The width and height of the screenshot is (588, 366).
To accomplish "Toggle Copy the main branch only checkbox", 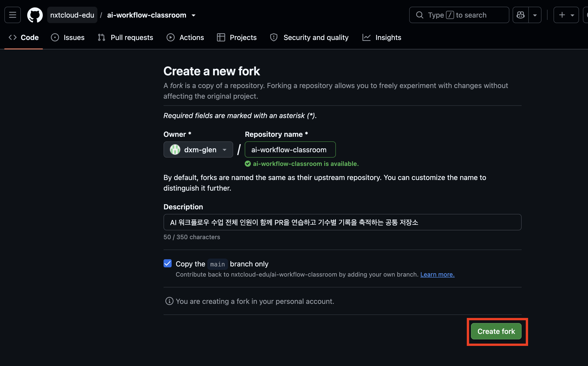I will [x=168, y=263].
